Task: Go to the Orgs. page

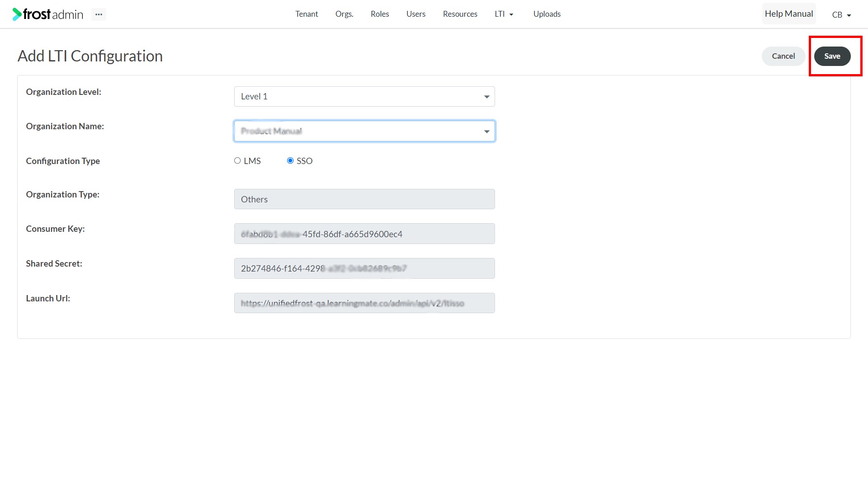Action: pyautogui.click(x=344, y=14)
